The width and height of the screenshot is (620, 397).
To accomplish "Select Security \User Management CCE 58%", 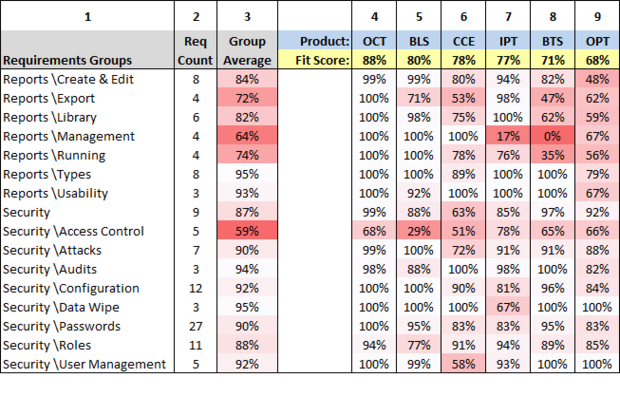I will click(x=463, y=364).
